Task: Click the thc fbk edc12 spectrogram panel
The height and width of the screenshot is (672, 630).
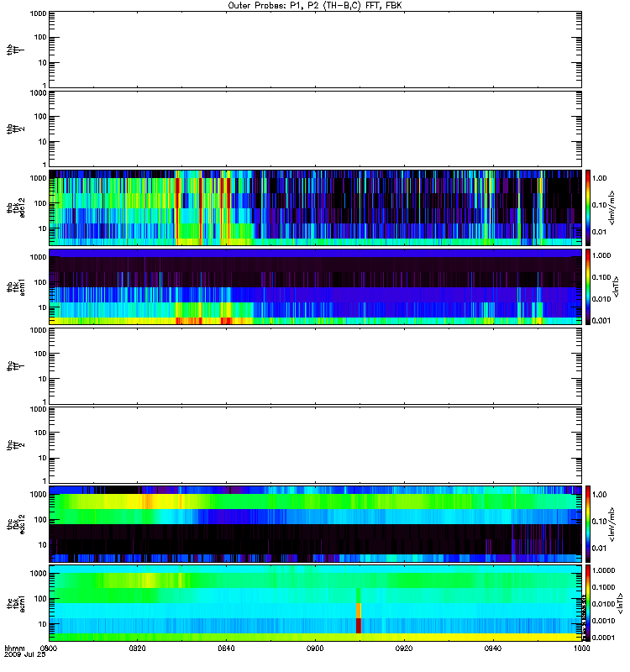Action: [316, 524]
